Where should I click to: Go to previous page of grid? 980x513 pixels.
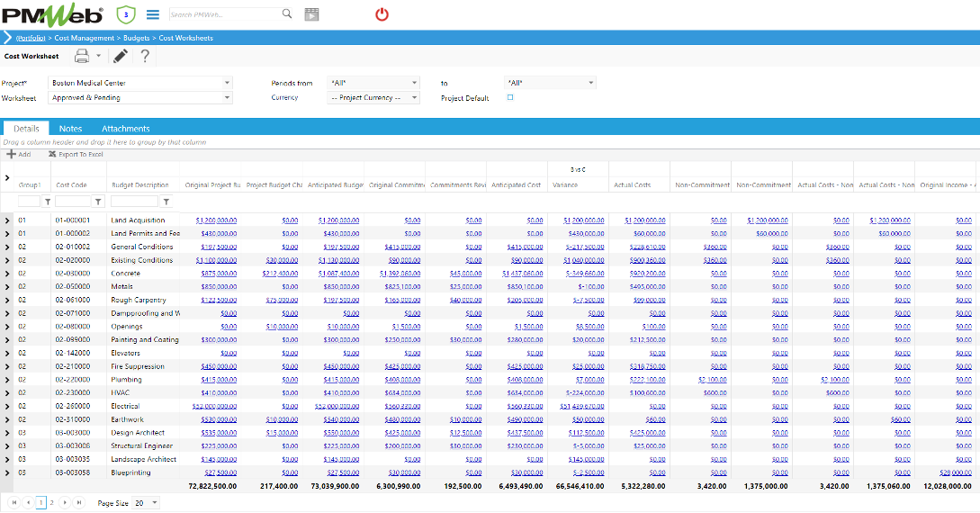pos(28,502)
